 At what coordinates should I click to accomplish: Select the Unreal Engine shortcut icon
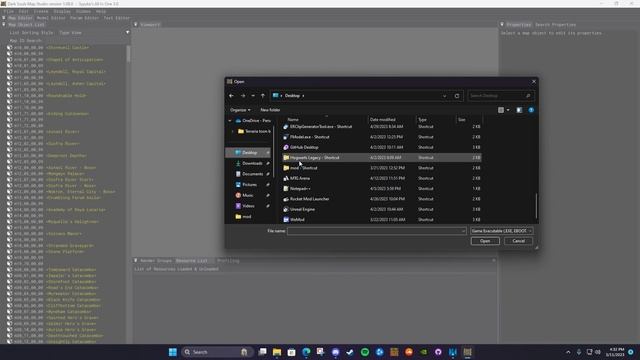click(286, 209)
